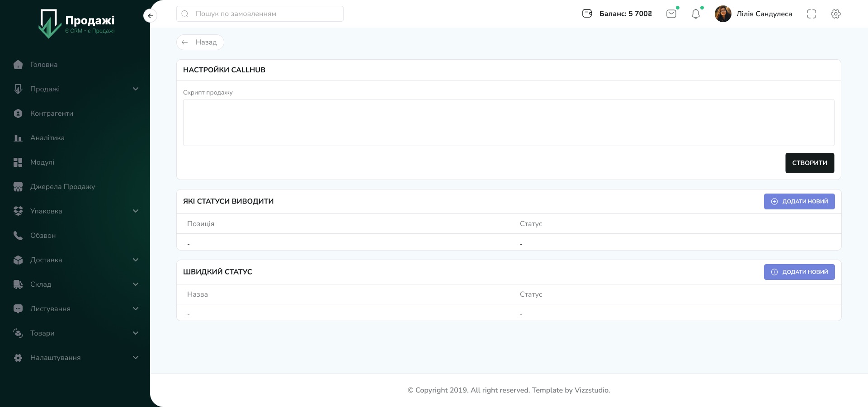Open the notifications bell
This screenshot has width=868, height=407.
coord(696,14)
